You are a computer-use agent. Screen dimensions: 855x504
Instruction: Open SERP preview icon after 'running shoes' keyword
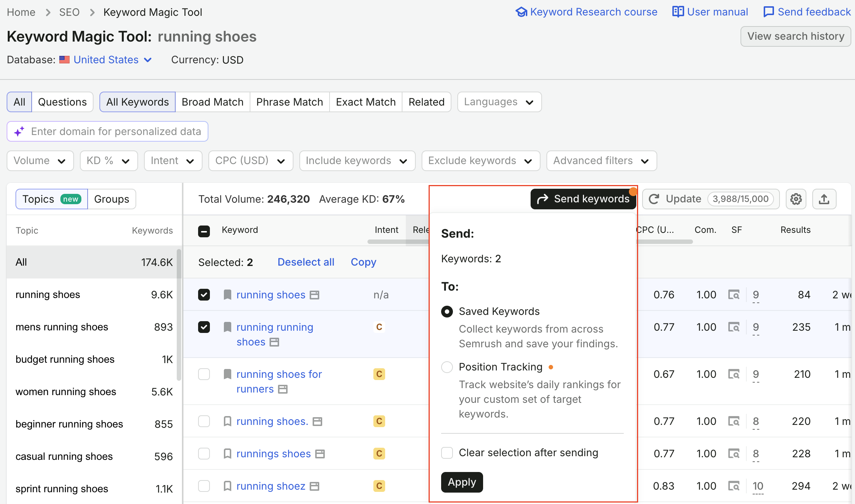point(314,295)
